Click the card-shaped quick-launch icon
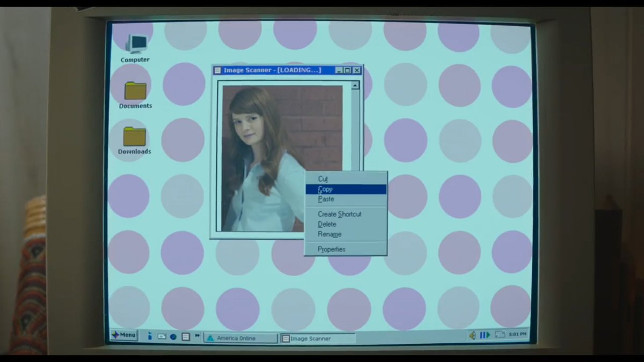This screenshot has width=644, height=362. point(162,337)
